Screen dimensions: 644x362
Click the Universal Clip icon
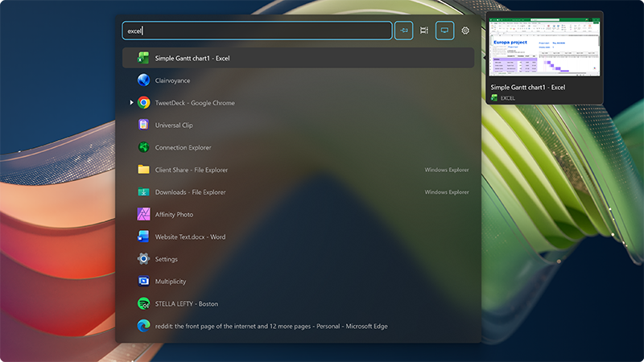[143, 125]
